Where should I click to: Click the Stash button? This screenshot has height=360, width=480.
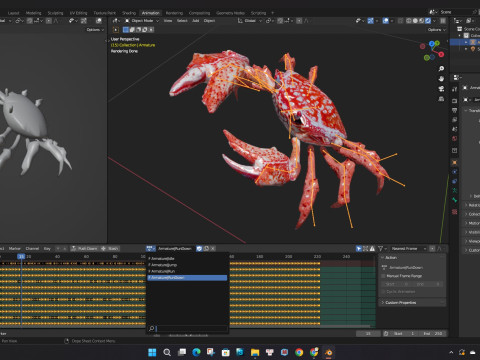point(110,249)
